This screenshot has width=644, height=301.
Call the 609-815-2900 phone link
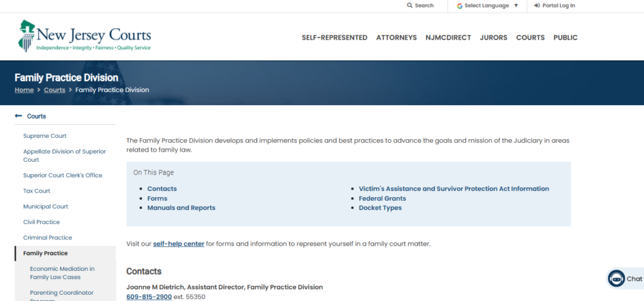pyautogui.click(x=149, y=297)
